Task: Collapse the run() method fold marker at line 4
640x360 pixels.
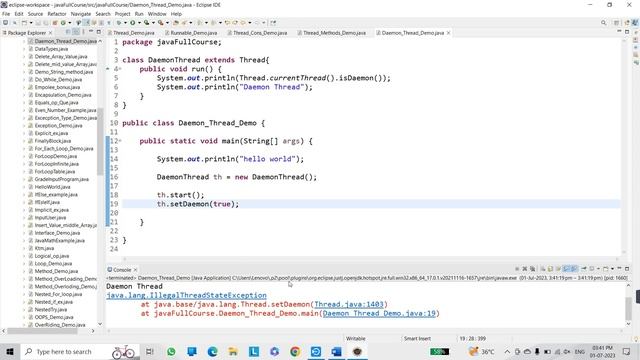Action: 120,69
